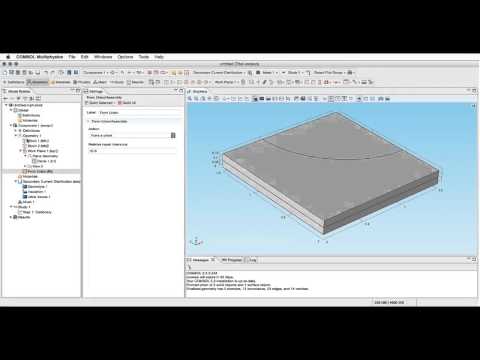Open the Materials ribbon tab
This screenshot has width=480, height=360.
pyautogui.click(x=61, y=82)
